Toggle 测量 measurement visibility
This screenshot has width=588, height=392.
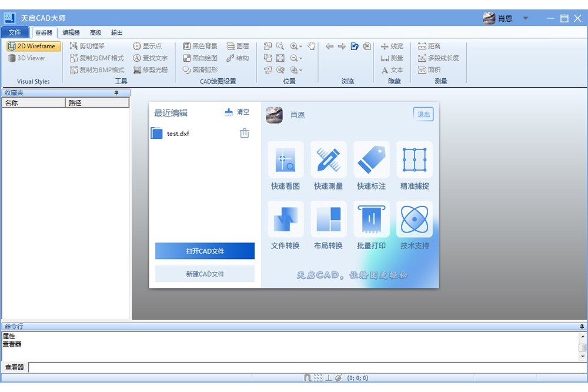[392, 58]
